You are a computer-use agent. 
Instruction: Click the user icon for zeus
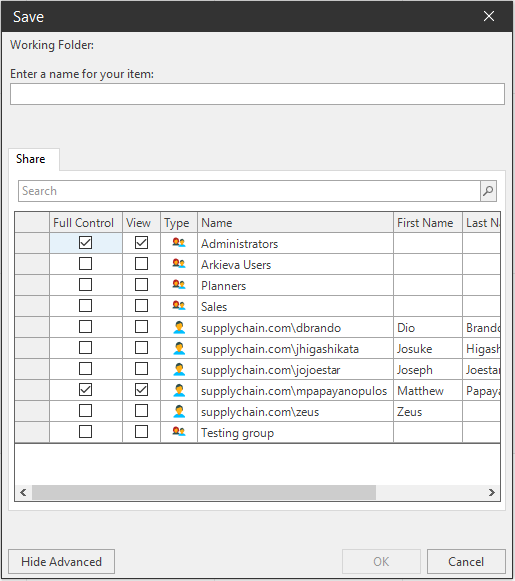coord(179,411)
